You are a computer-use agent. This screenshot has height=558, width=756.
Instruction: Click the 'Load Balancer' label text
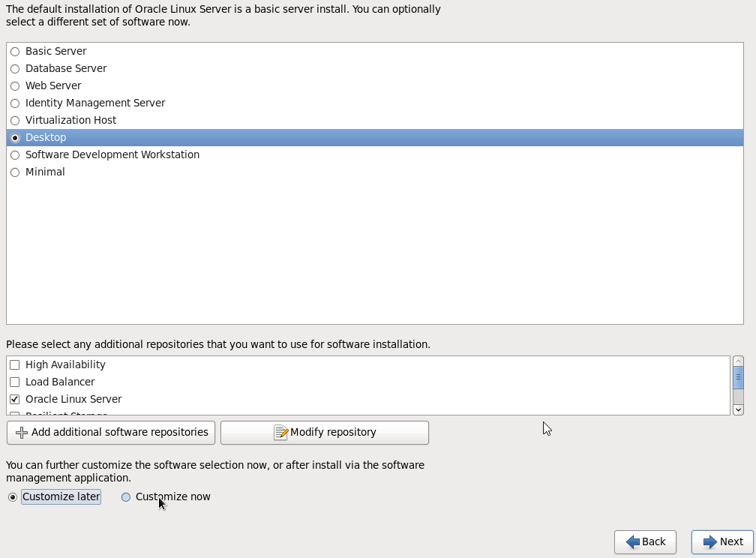point(60,382)
